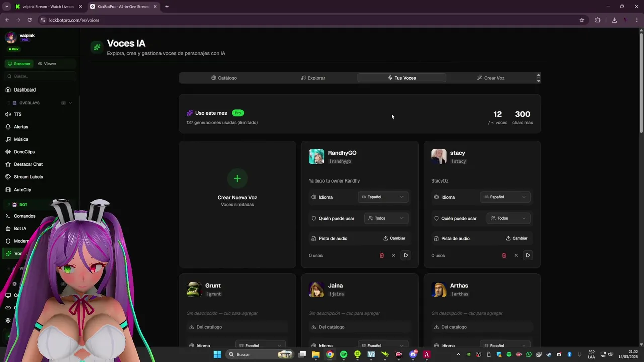Switch to Viewer mode

click(47, 64)
